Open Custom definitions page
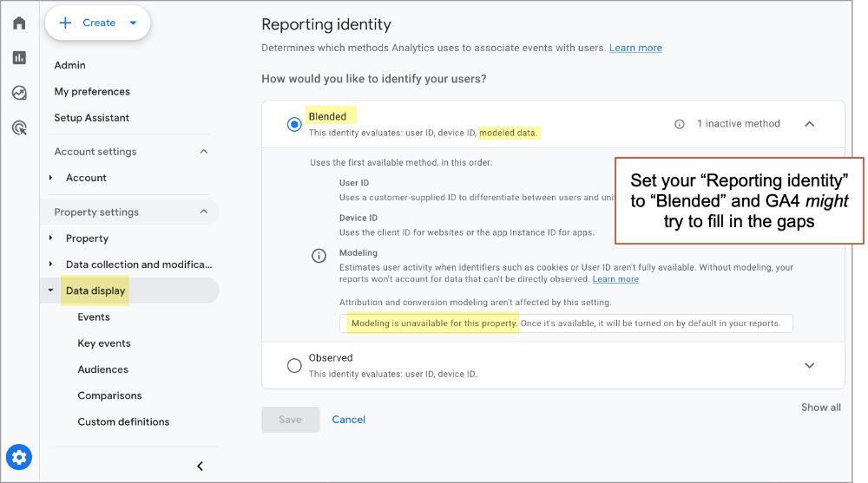Image resolution: width=868 pixels, height=483 pixels. click(123, 421)
